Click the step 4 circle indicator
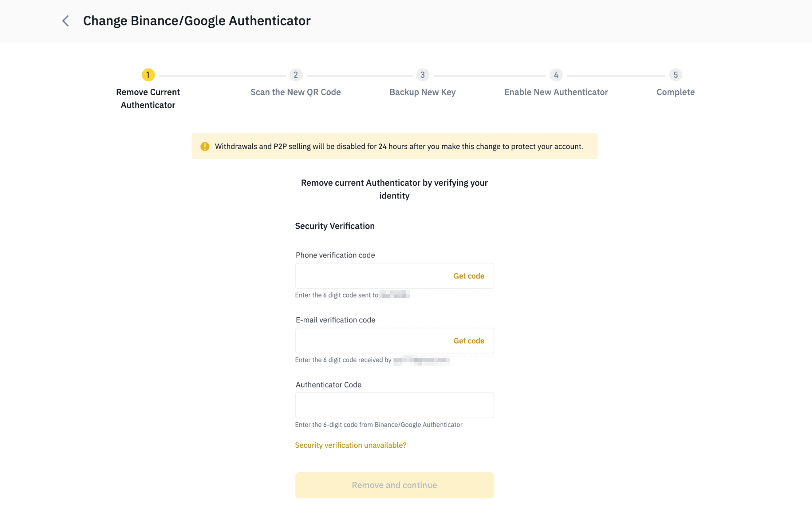The height and width of the screenshot is (517, 812). [x=556, y=75]
